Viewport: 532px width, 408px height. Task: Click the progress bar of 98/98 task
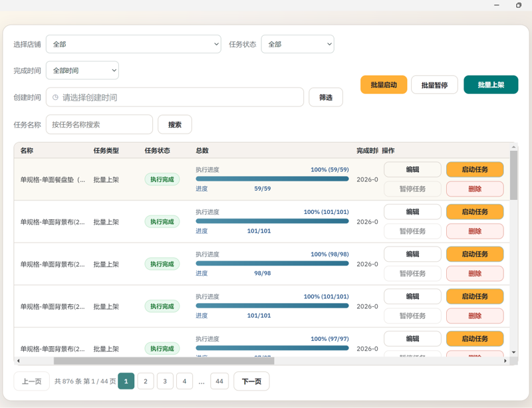tap(272, 263)
